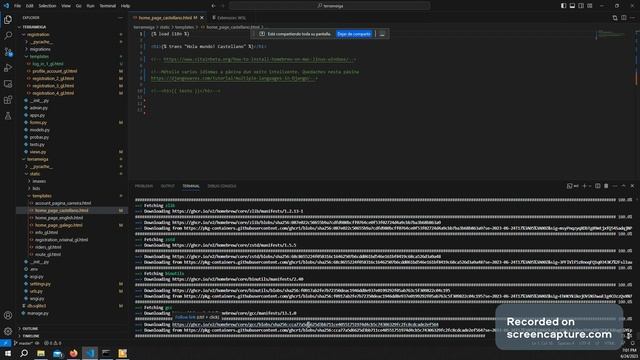
Task: Toggle the bottom panel layout icon
Action: point(572,6)
